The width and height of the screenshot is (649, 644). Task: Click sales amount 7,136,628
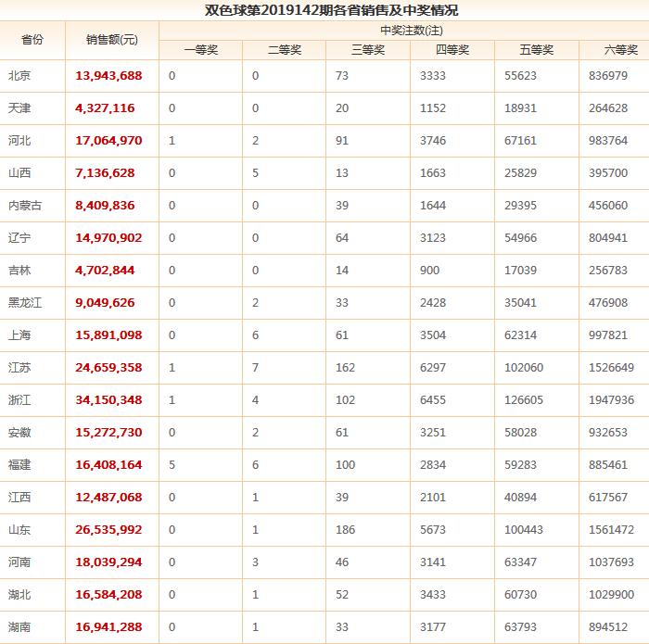pyautogui.click(x=105, y=173)
